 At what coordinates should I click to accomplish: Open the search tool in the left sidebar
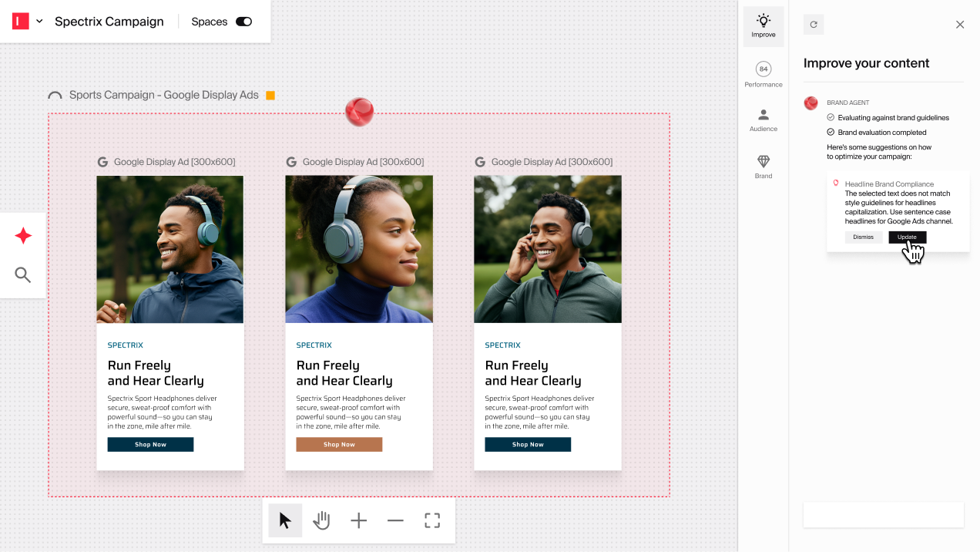tap(22, 274)
